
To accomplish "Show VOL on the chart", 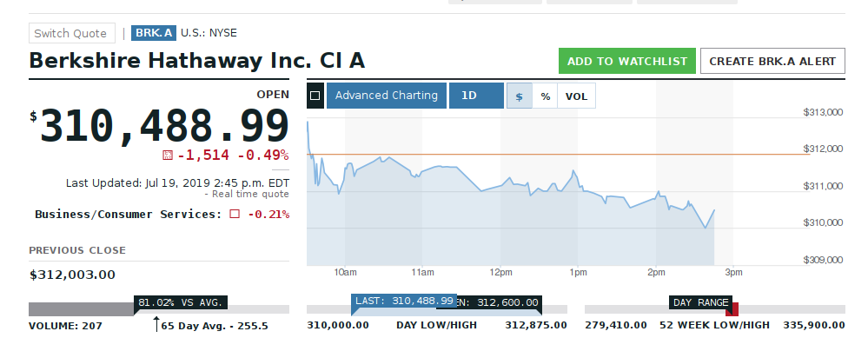I will 576,96.
